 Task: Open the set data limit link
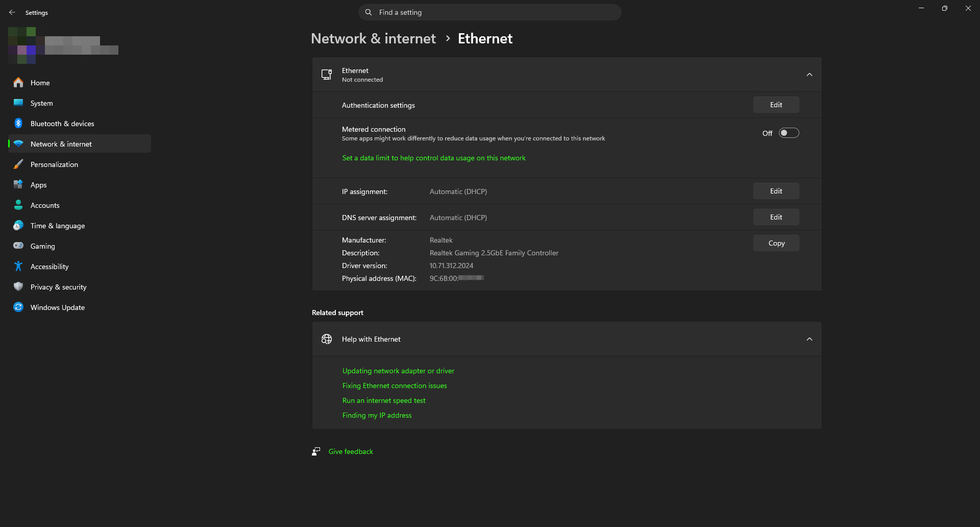click(434, 158)
